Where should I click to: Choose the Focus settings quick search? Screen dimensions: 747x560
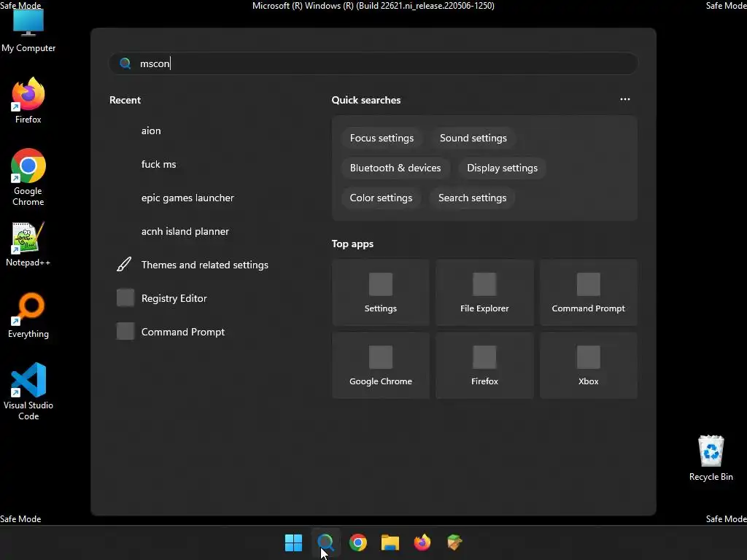[x=382, y=138]
